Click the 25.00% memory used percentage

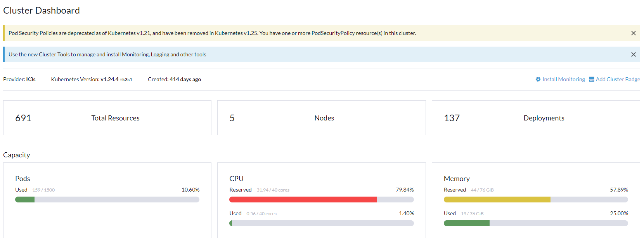(x=619, y=213)
